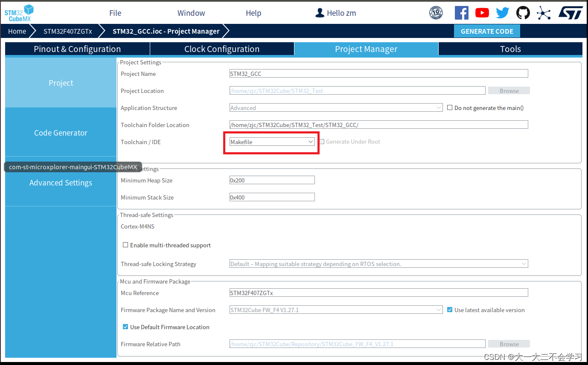Toggle Use Default Firmware Location checkbox

coord(125,327)
